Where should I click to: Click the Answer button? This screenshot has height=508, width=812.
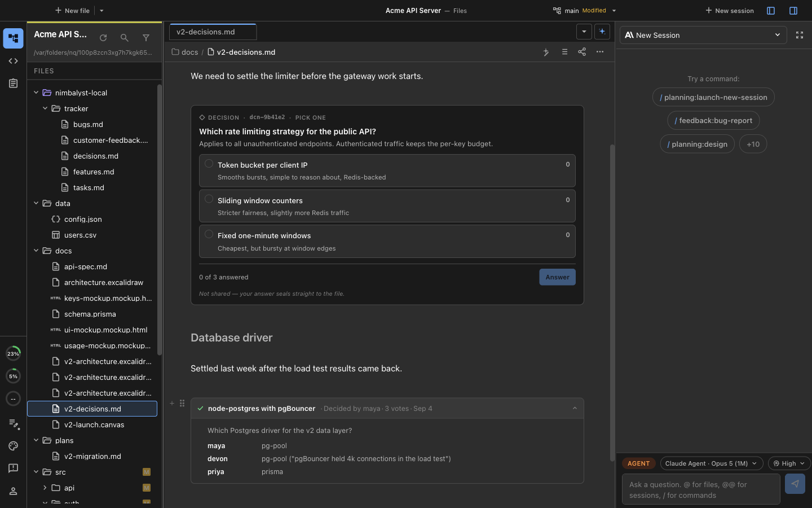(557, 277)
